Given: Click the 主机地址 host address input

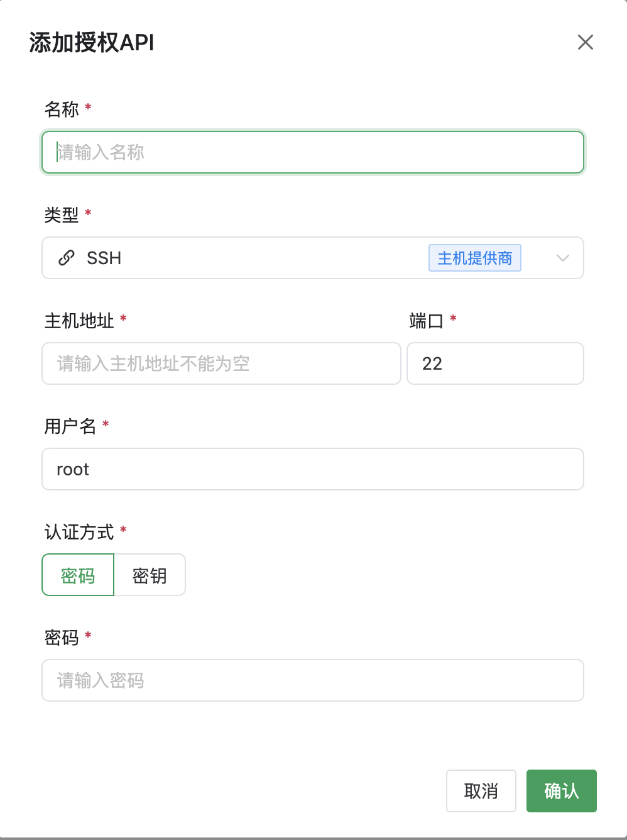Looking at the screenshot, I should click(x=221, y=363).
